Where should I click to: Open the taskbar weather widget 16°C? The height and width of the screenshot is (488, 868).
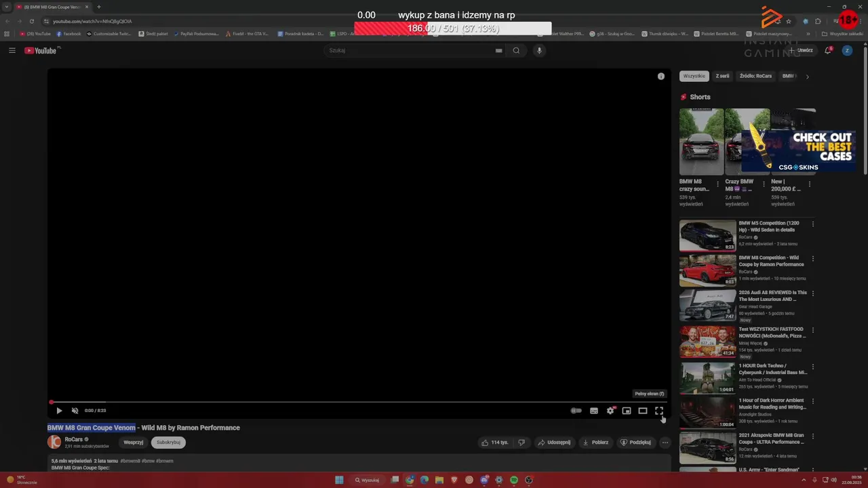22,480
